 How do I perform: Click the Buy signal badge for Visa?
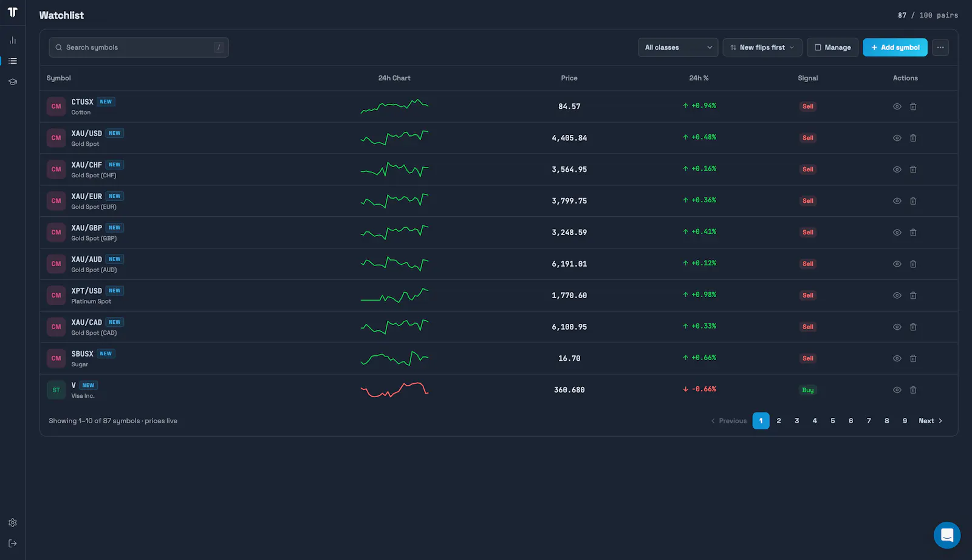click(808, 390)
